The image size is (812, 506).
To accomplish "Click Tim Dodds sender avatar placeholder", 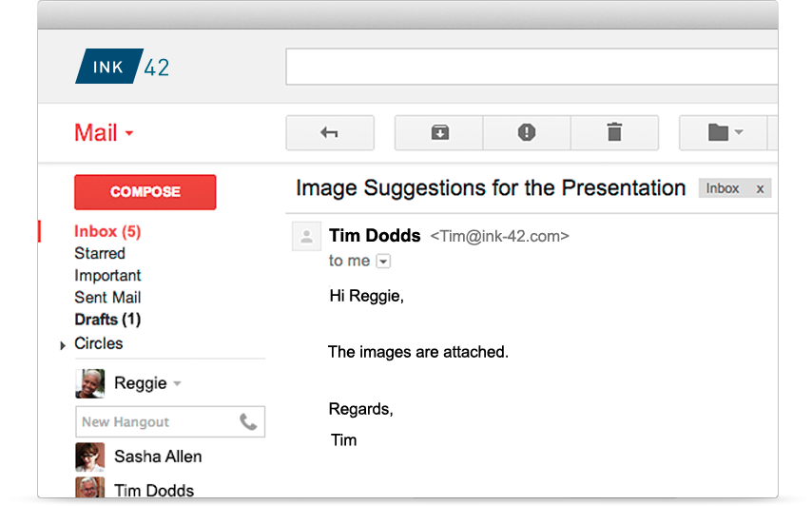I will (x=306, y=236).
